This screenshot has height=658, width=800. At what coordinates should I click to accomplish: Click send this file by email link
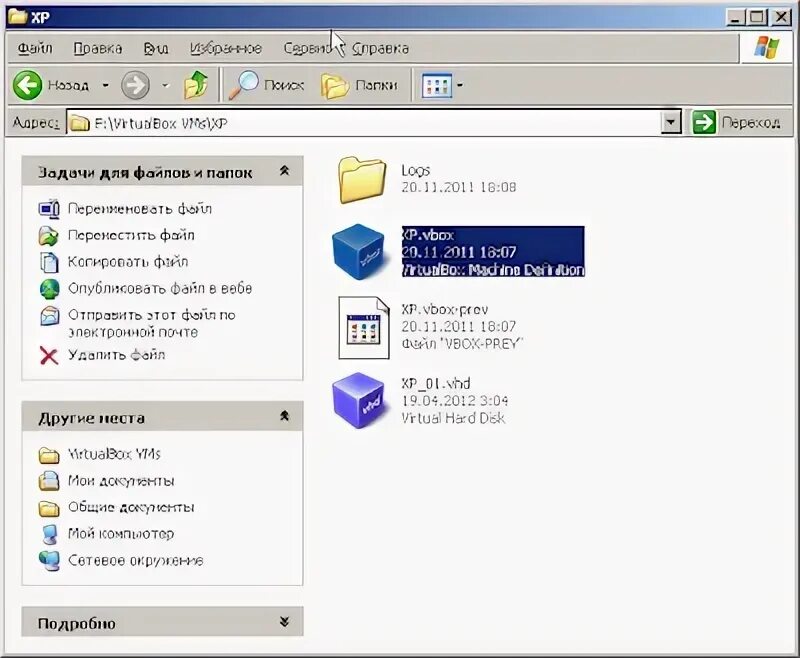pos(152,323)
